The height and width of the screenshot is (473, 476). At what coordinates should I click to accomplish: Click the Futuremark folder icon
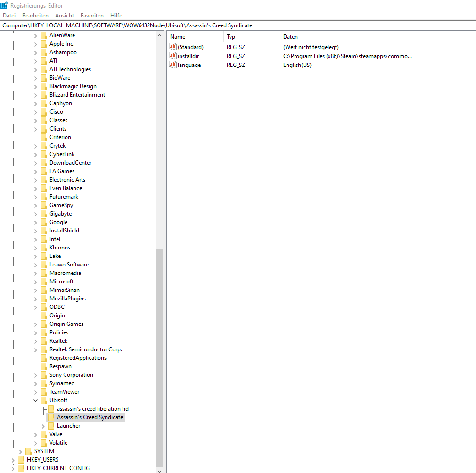(44, 197)
